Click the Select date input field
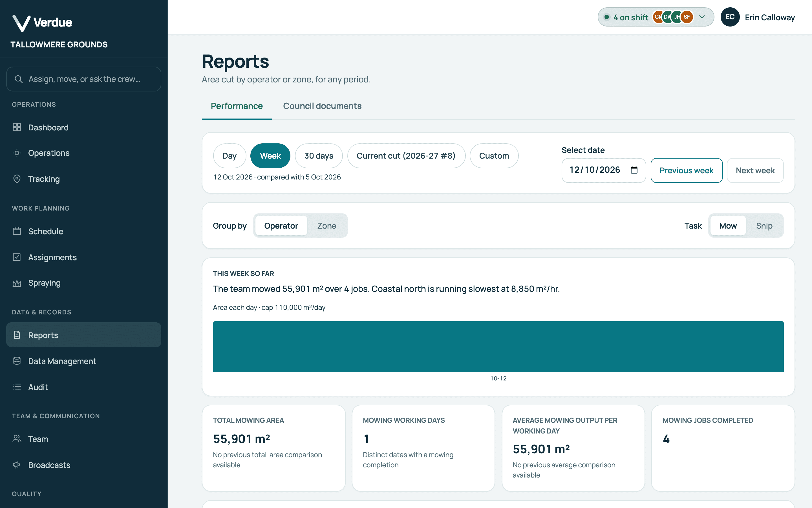812x508 pixels. coord(604,170)
